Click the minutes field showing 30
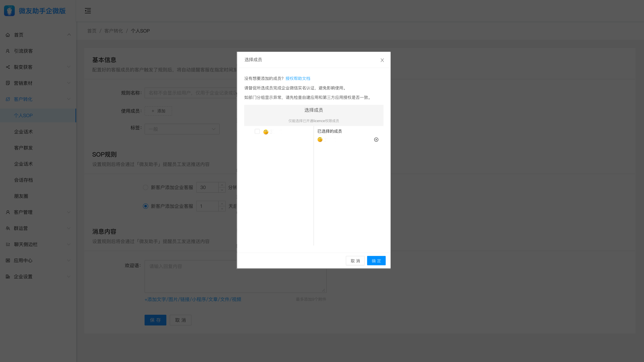Viewport: 644px width, 362px height. pos(207,187)
